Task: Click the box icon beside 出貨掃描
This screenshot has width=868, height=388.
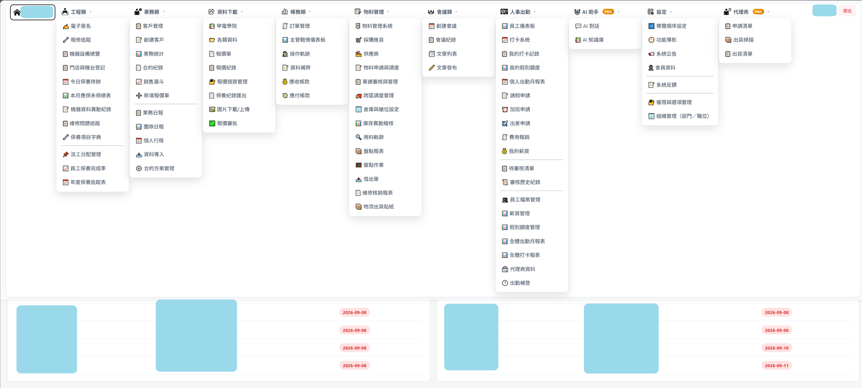Action: [728, 40]
